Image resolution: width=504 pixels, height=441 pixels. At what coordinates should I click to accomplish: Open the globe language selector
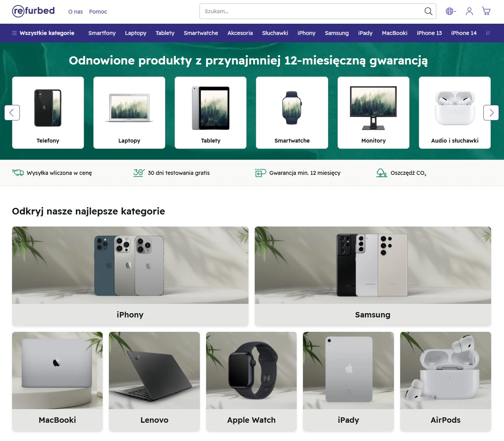451,11
